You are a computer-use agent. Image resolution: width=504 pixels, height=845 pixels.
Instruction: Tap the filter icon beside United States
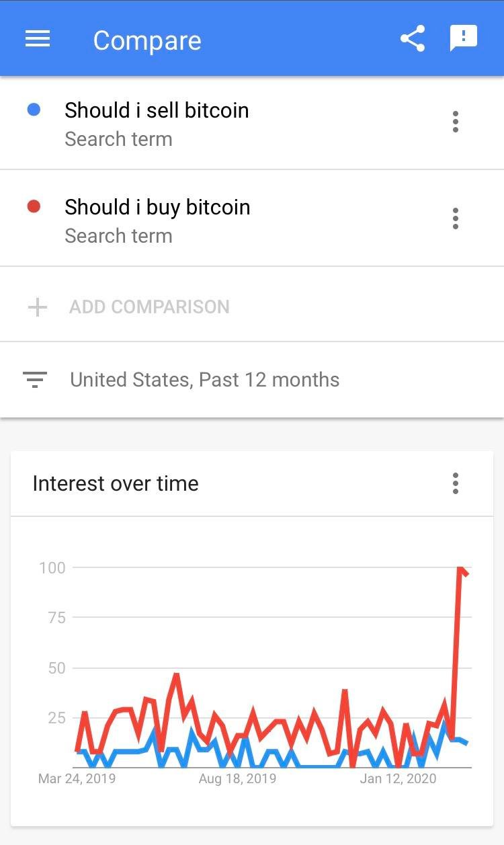point(35,380)
